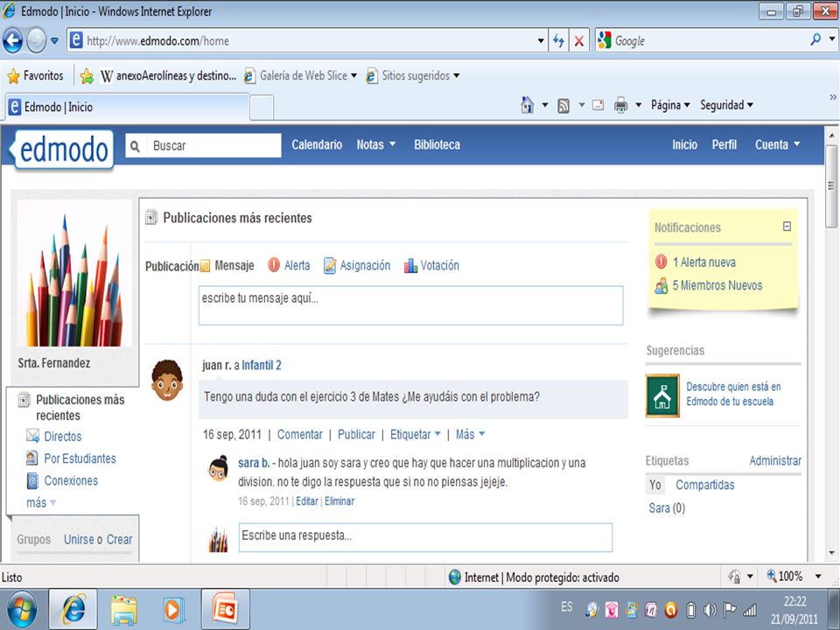Click the 5 Miembros Nuevos people icon
Viewport: 840px width, 630px height.
point(661,285)
